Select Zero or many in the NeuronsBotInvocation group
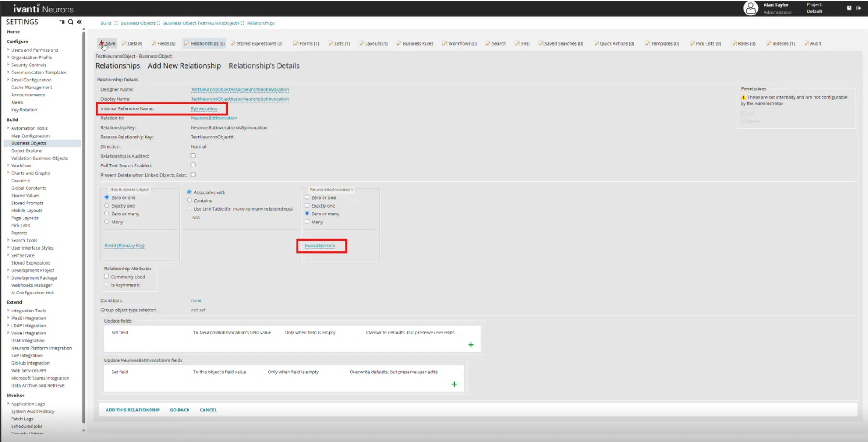The width and height of the screenshot is (868, 442). 307,214
